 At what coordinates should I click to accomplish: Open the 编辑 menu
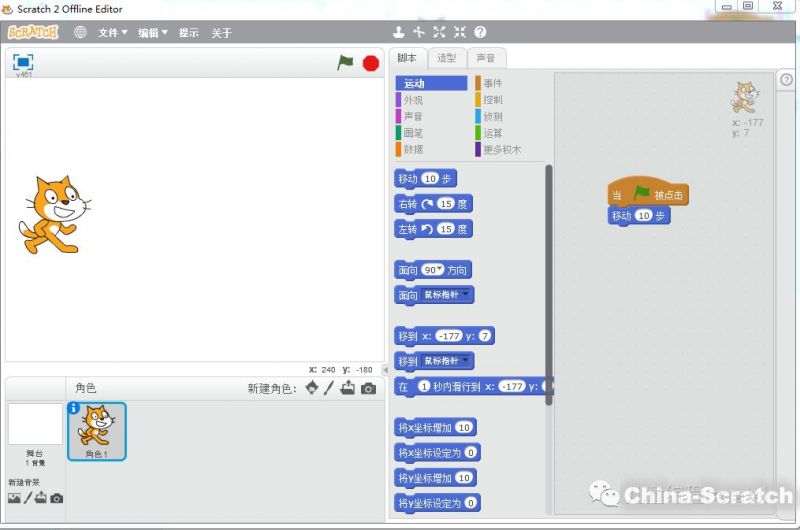coord(152,32)
